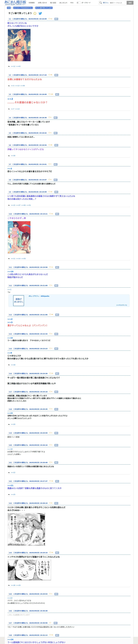Viewport: 138px width, 644px height.
Task: Open reply link >>30 under post 6
Action: click(x=13, y=156)
